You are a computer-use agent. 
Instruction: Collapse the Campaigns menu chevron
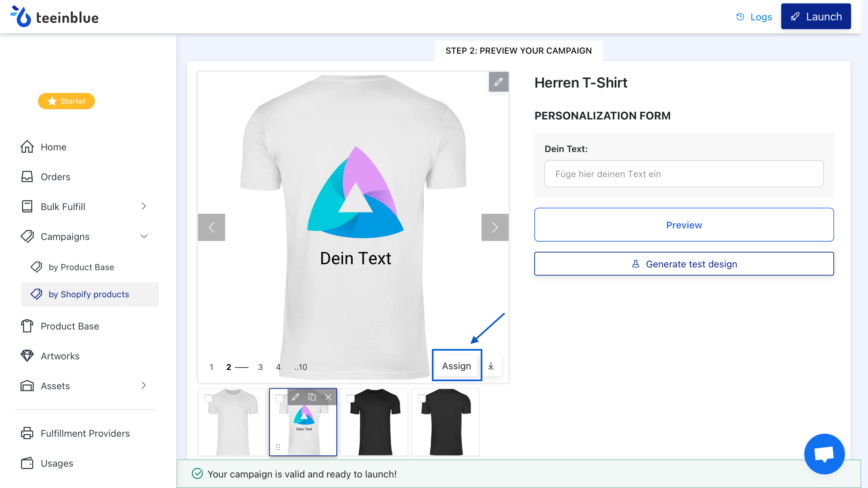coord(144,236)
